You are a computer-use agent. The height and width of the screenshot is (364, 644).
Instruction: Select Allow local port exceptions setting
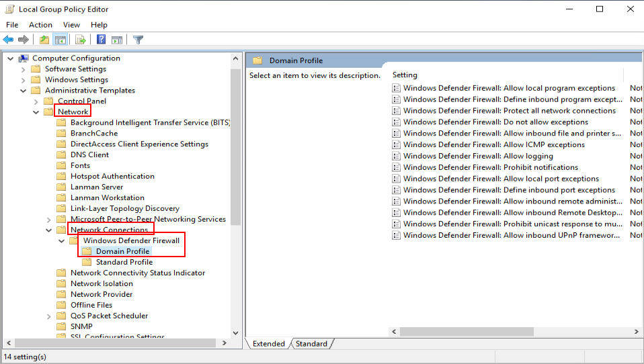[501, 179]
